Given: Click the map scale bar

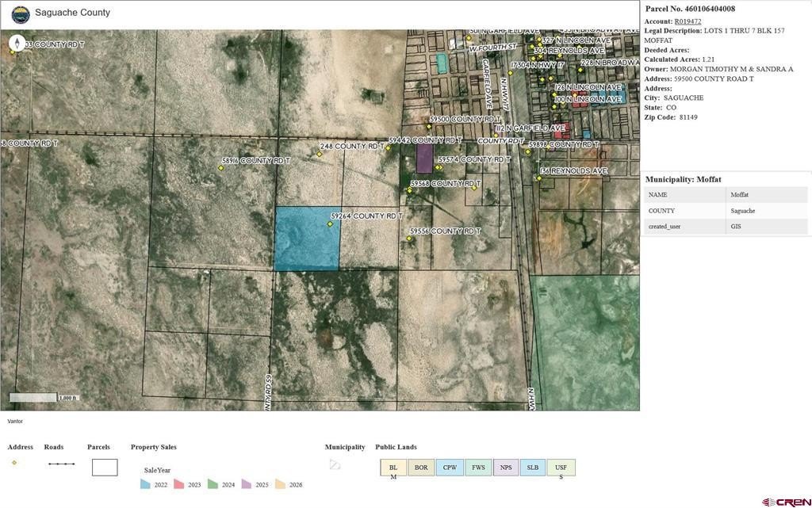Looking at the screenshot, I should [33, 397].
